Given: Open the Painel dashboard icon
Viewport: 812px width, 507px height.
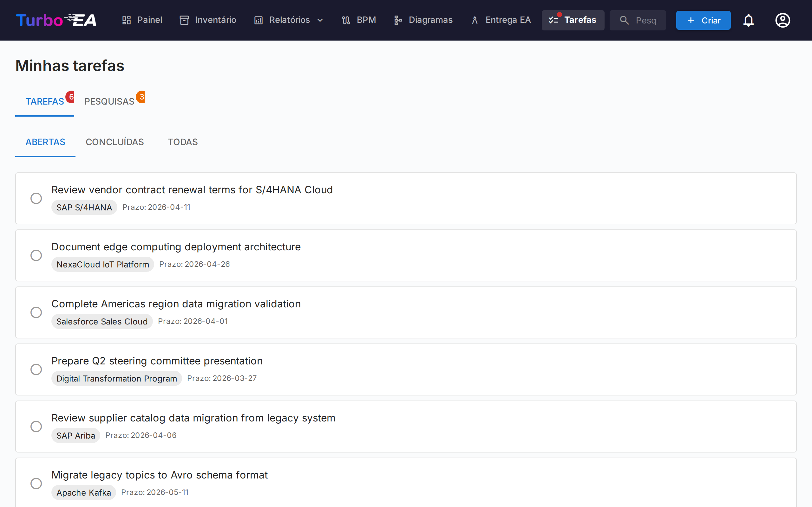Looking at the screenshot, I should [x=126, y=20].
